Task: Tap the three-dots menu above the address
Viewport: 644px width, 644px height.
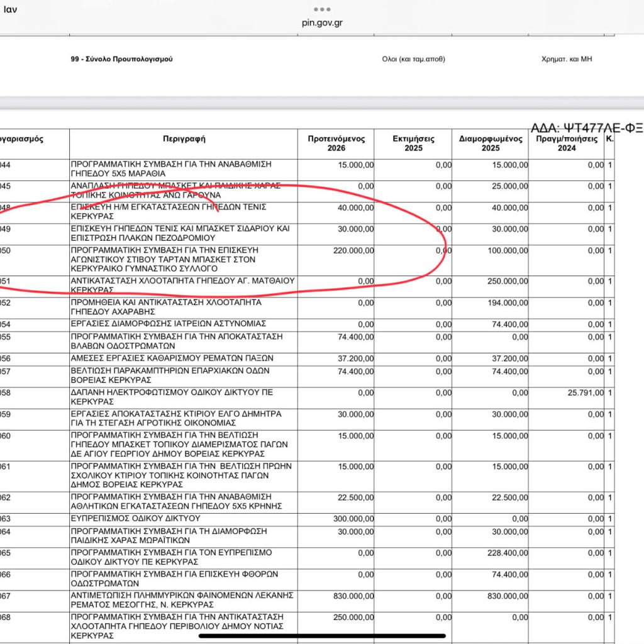Action: click(322, 9)
